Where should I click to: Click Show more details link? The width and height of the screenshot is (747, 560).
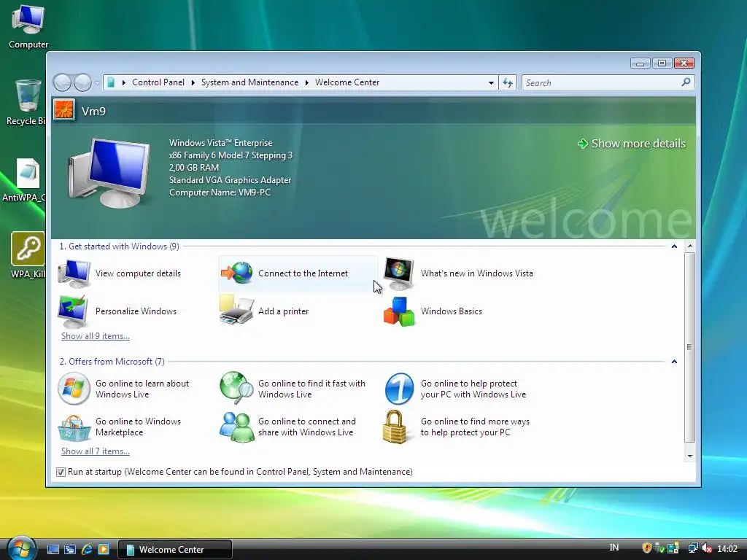(632, 144)
